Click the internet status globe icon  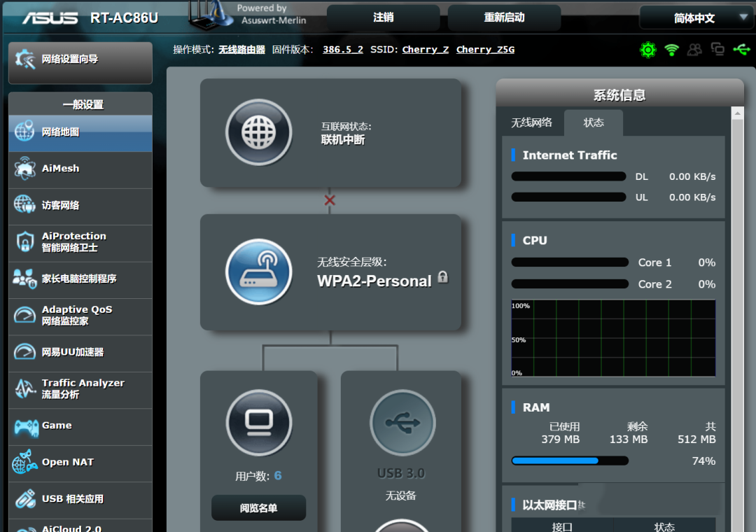pos(259,132)
